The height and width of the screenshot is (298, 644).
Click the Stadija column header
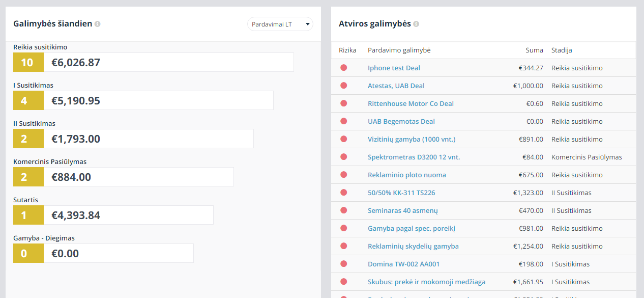(562, 50)
